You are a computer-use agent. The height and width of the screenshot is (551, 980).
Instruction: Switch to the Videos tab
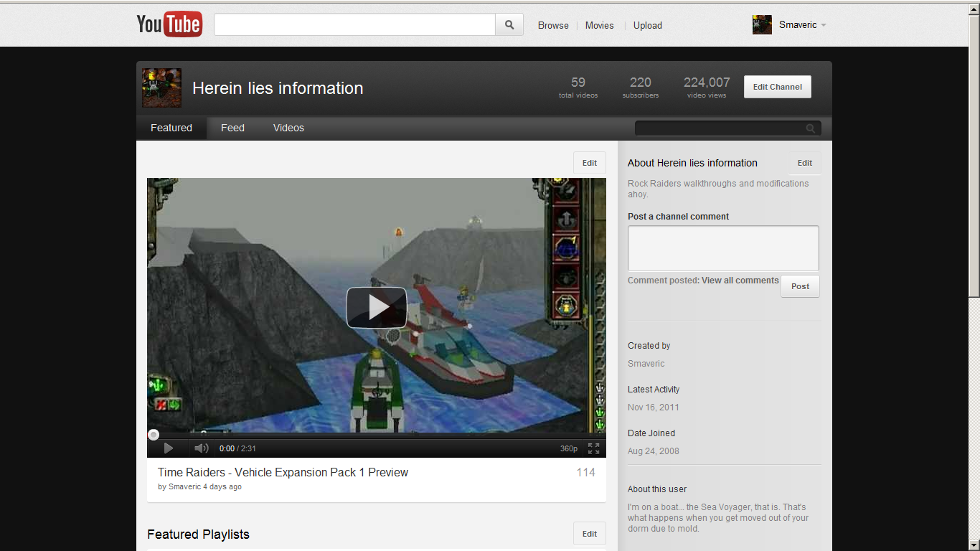[288, 128]
